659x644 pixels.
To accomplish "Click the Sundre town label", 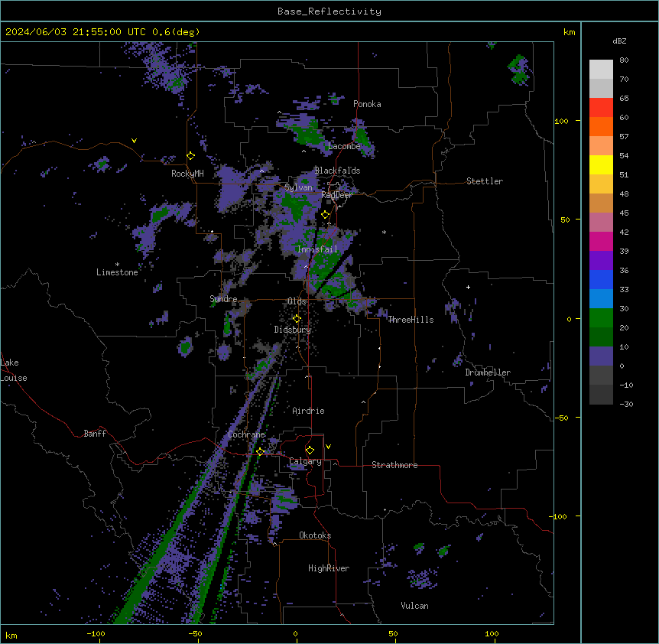I will pos(223,299).
